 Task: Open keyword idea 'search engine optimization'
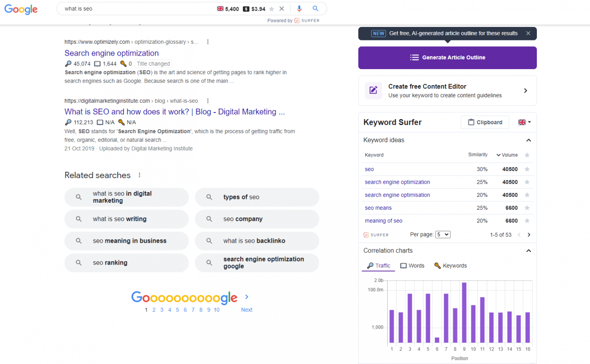point(397,182)
